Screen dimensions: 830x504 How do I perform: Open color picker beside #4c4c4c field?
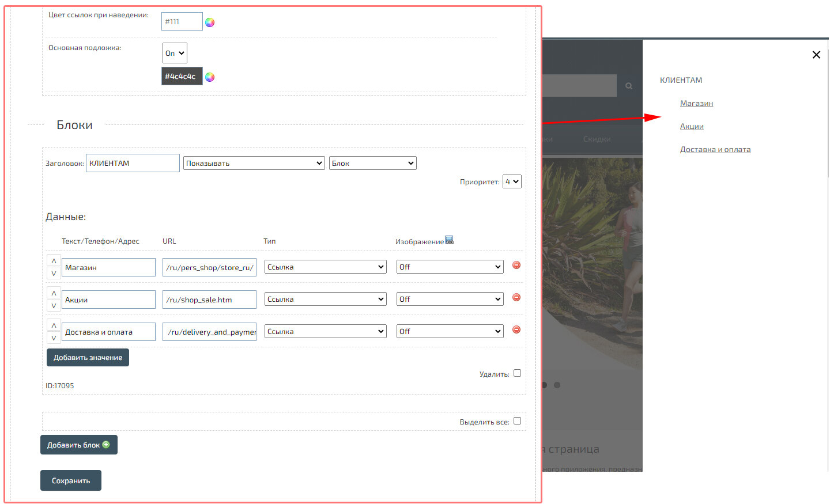210,77
